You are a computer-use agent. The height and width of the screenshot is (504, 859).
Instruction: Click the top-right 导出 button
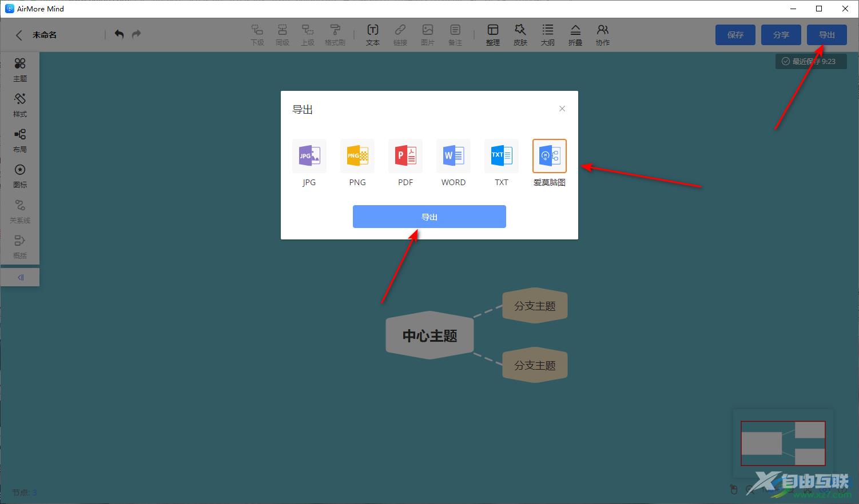827,35
